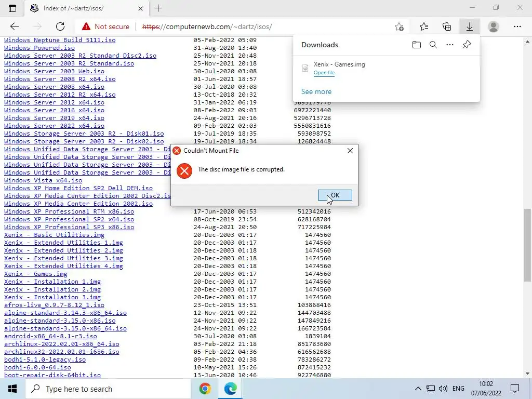Open Google Chrome from the taskbar
Image resolution: width=532 pixels, height=399 pixels.
coord(205,389)
